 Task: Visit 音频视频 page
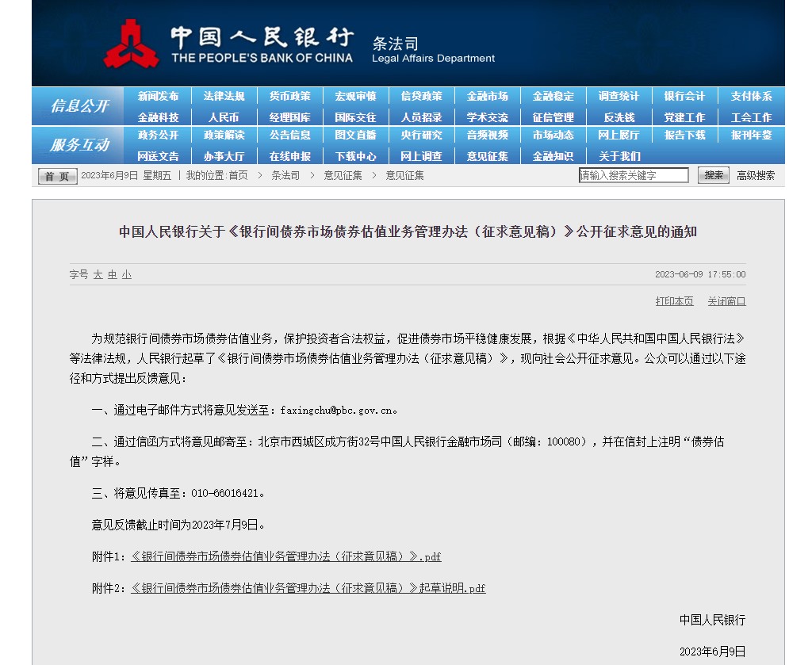tap(488, 135)
